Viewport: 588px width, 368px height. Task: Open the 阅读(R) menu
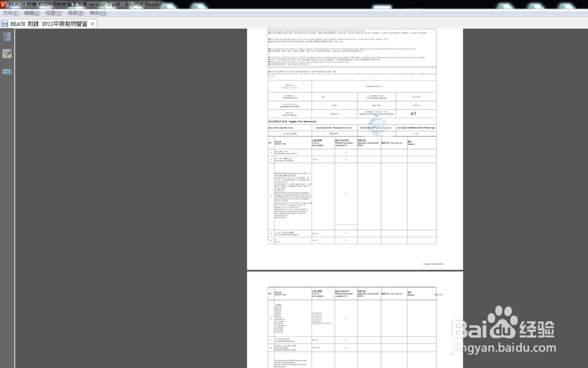point(76,13)
